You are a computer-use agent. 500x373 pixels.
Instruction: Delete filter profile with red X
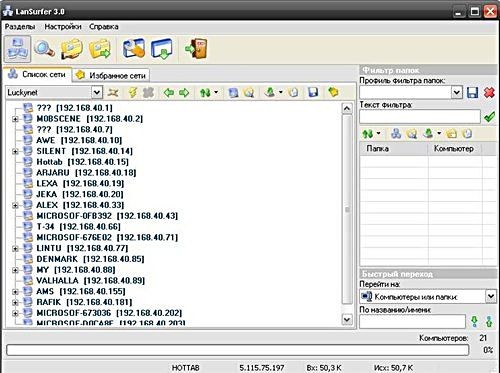coord(489,92)
